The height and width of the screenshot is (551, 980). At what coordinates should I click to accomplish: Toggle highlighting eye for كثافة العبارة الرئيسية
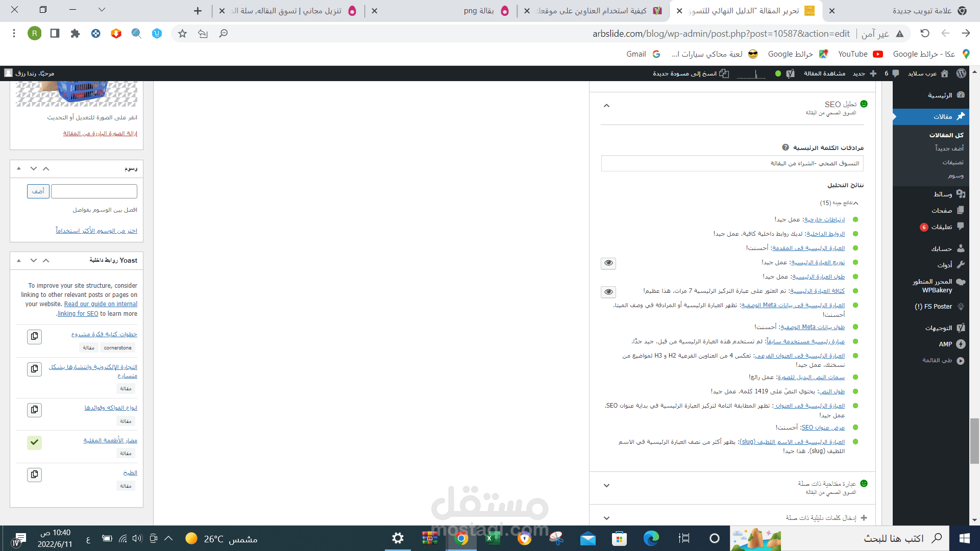tap(608, 292)
